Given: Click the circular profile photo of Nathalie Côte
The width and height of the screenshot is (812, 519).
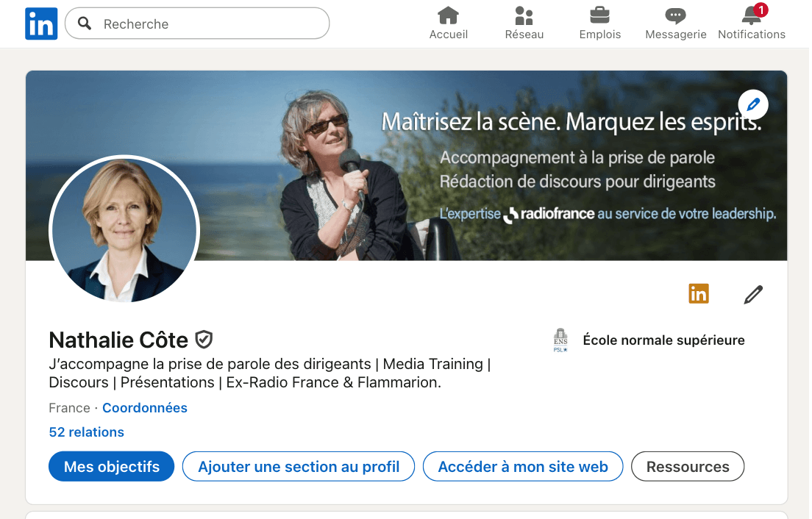Looking at the screenshot, I should click(x=124, y=229).
